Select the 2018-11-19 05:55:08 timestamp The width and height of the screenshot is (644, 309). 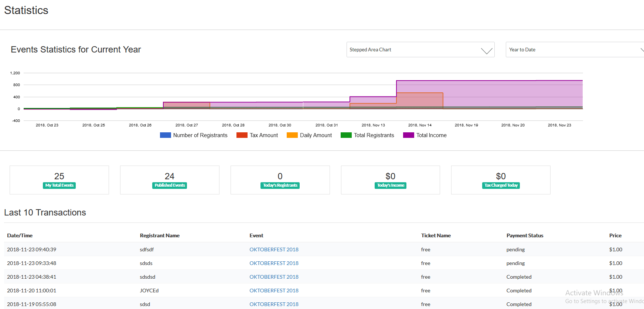(32, 304)
